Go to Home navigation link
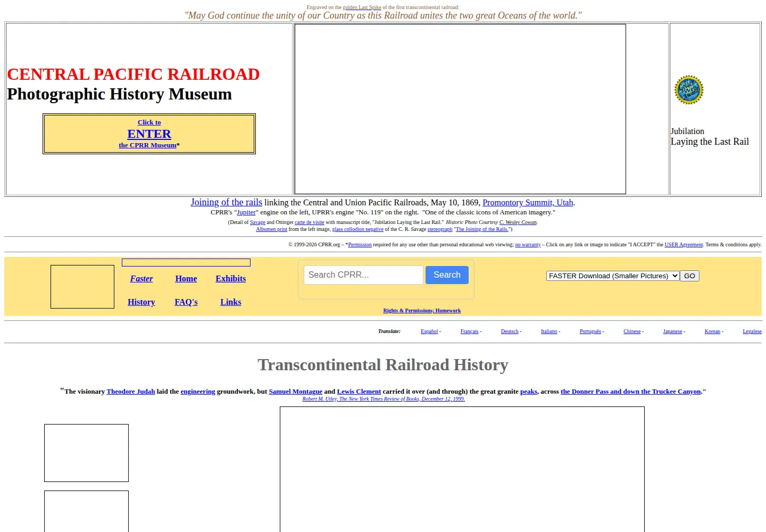Screen dimensions: 766x532 pos(186,279)
